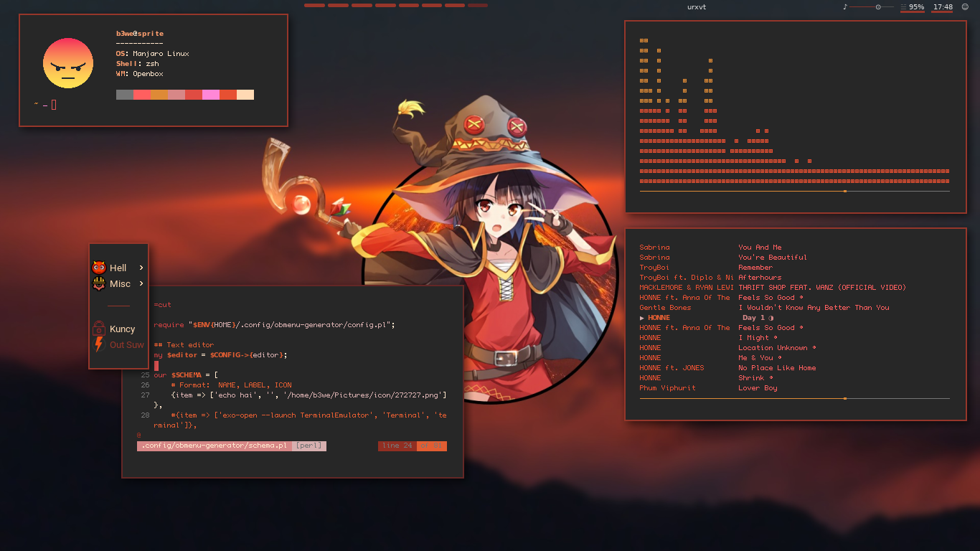Image resolution: width=980 pixels, height=551 pixels.
Task: Select TroyBoi's 'Remember' row
Action: pyautogui.click(x=794, y=268)
